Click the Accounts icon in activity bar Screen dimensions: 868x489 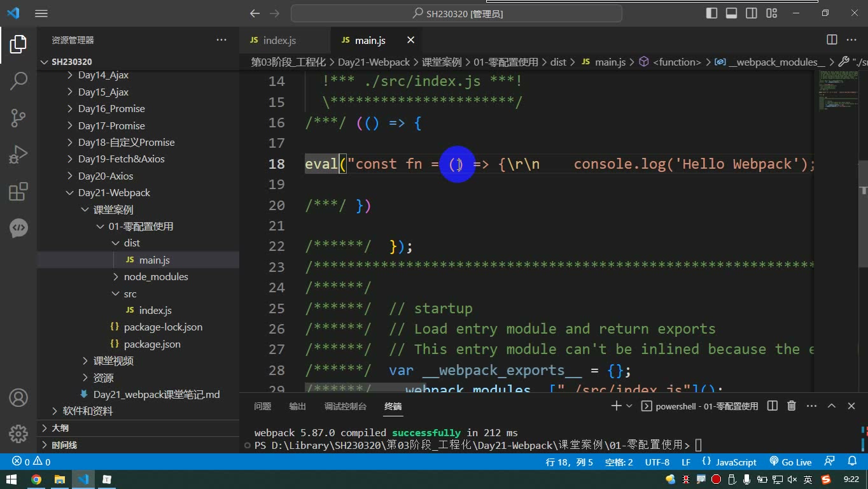click(18, 398)
